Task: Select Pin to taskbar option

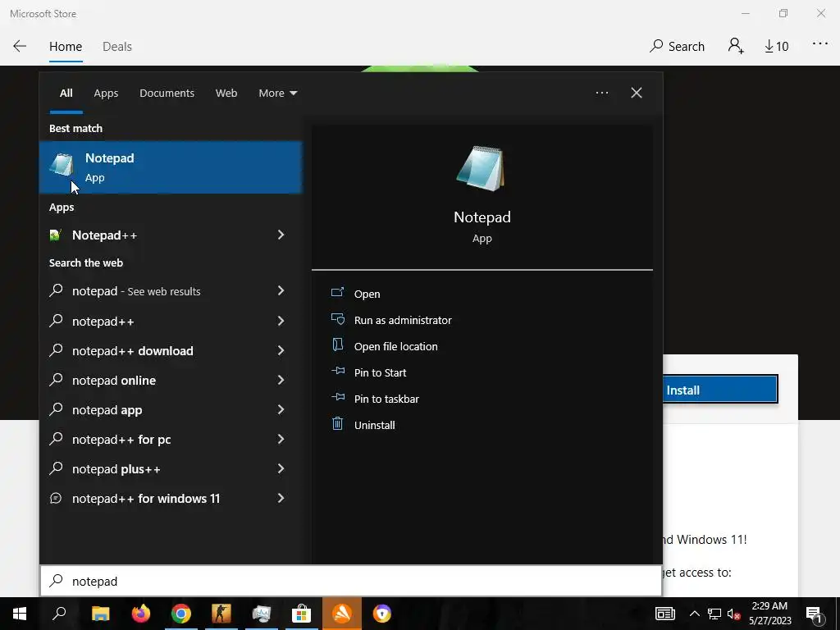Action: tap(386, 399)
